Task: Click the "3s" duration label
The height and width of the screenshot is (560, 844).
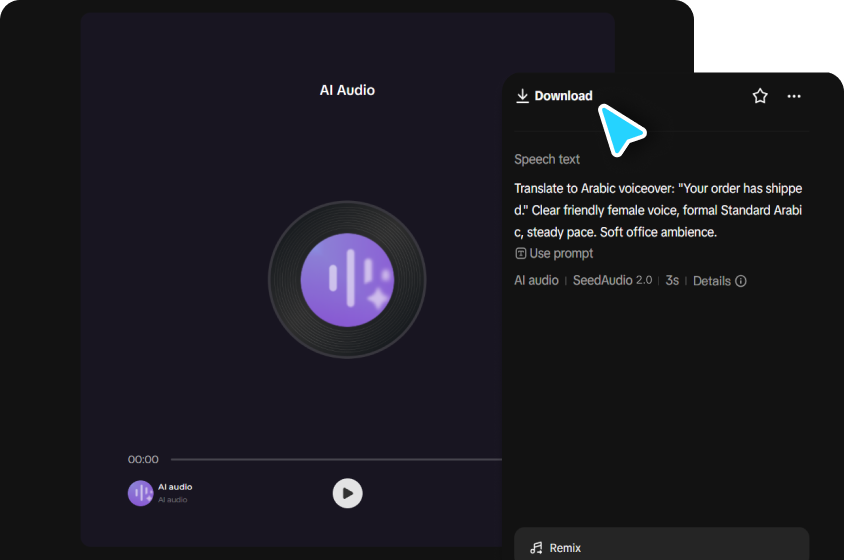Action: (672, 281)
